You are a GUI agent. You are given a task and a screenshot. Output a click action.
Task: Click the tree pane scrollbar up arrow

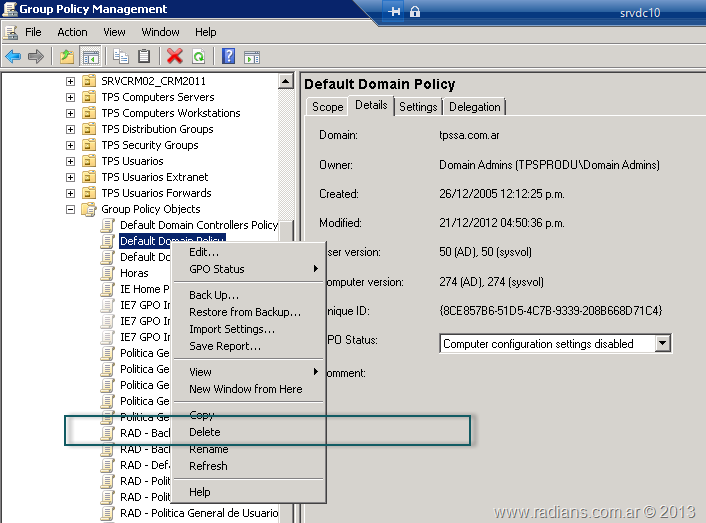pyautogui.click(x=286, y=81)
